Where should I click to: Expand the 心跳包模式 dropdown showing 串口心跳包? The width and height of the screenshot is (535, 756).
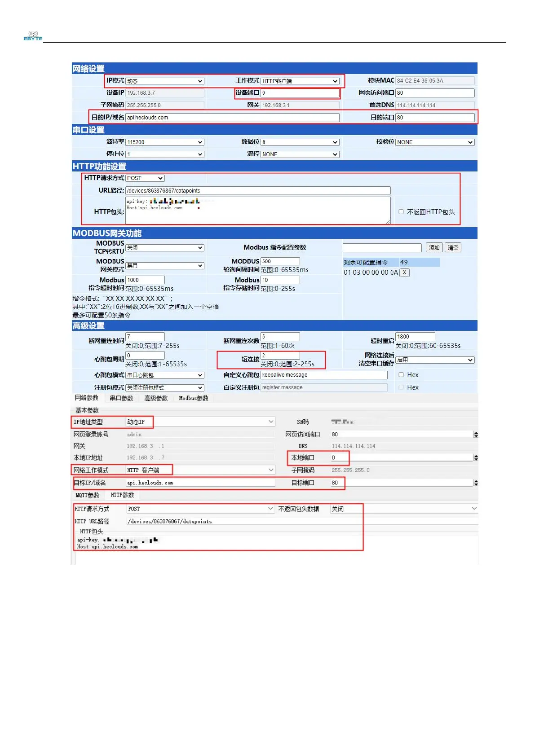coord(164,375)
